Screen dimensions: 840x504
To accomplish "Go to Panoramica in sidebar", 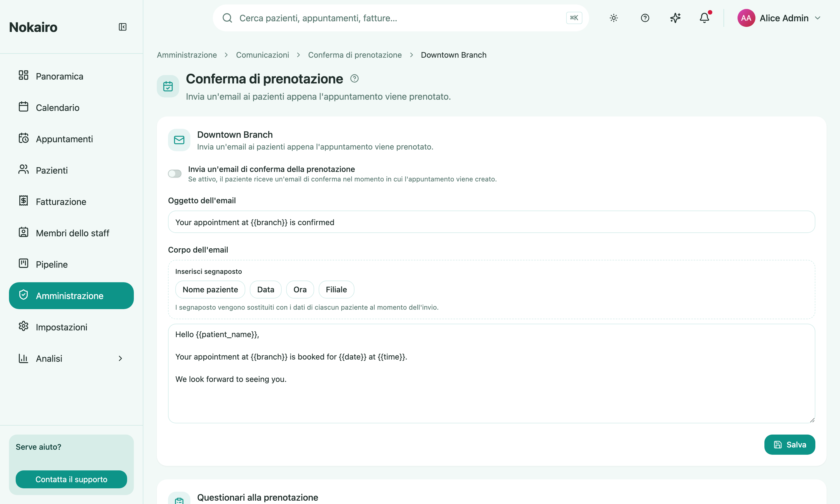I will click(71, 76).
